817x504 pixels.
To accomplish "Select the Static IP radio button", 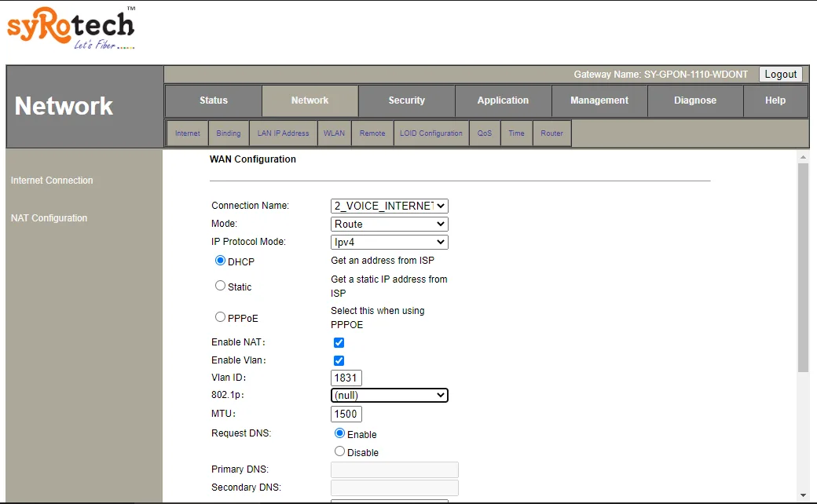I will pyautogui.click(x=221, y=286).
